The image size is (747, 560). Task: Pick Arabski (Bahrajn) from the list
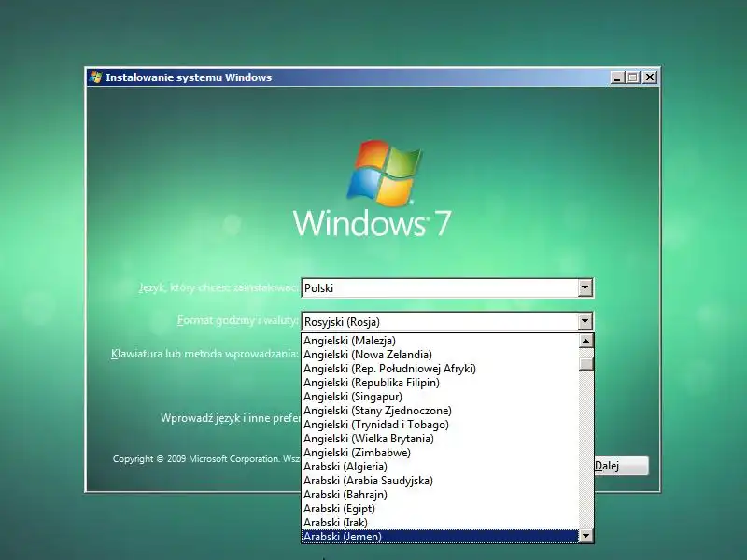(x=440, y=495)
